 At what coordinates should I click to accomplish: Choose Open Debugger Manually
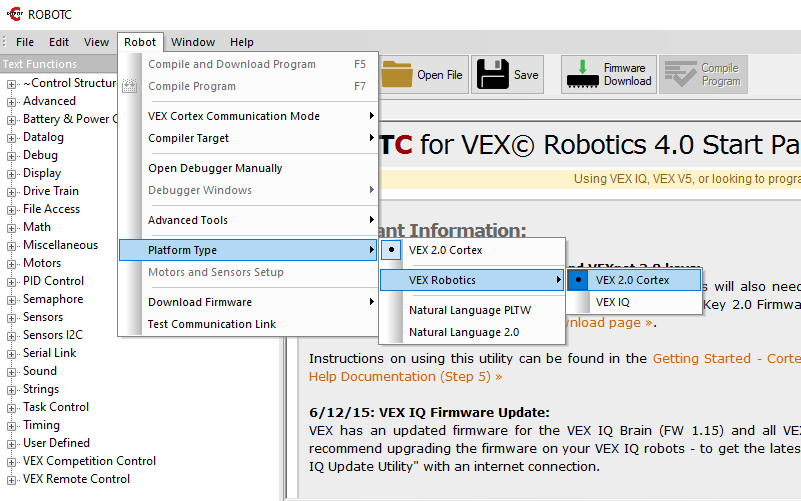(248, 168)
